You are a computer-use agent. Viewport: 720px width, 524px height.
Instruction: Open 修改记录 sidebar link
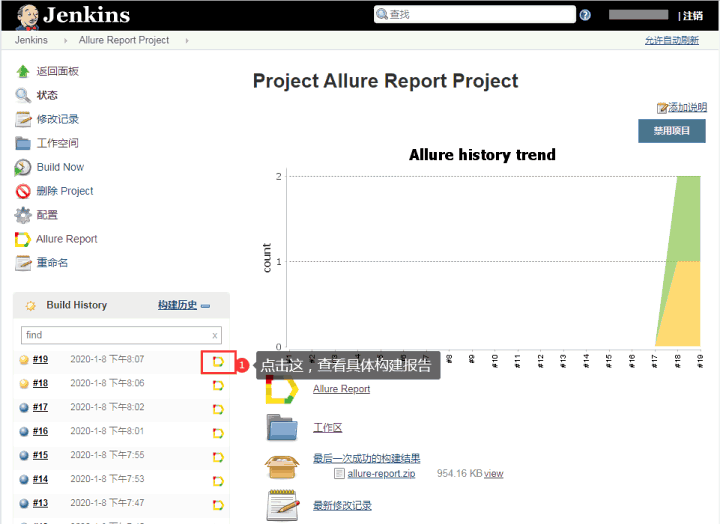pyautogui.click(x=57, y=119)
